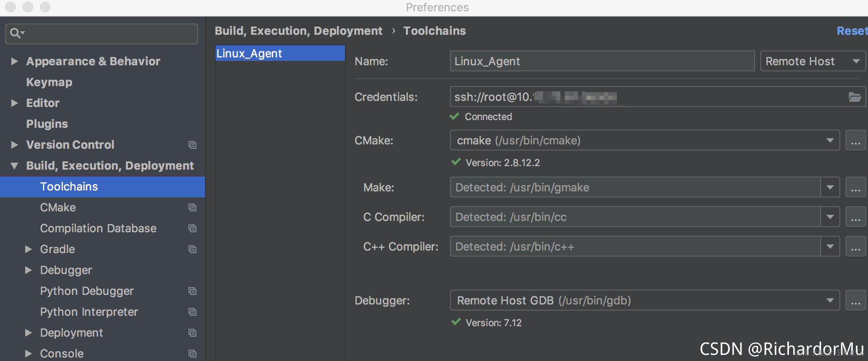Collapse Build, Execution, Deployment section
Screen dimensions: 868x361
(14, 166)
